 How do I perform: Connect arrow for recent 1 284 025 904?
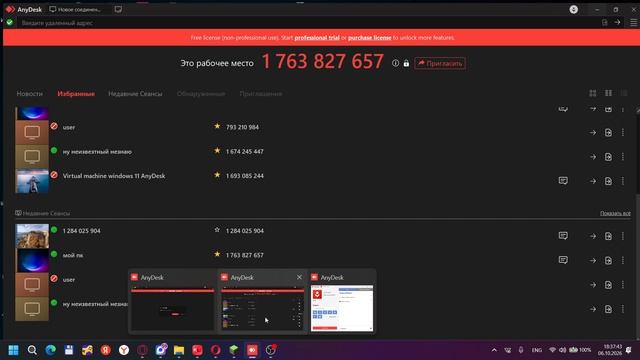(x=593, y=236)
